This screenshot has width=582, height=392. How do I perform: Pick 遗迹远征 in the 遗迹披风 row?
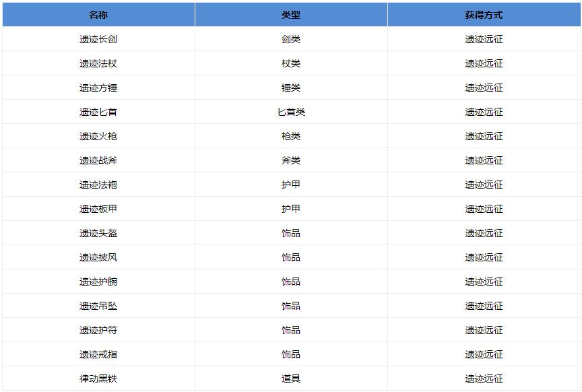click(484, 257)
